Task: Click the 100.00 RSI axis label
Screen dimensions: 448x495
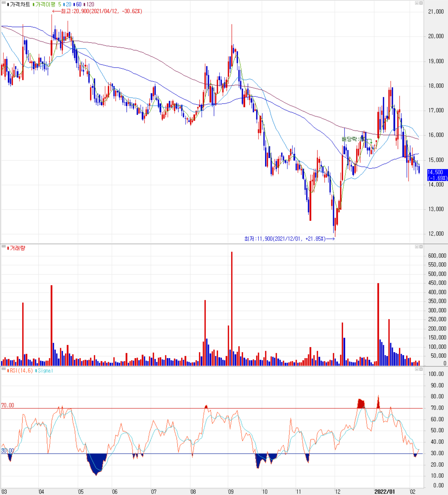Action: click(x=436, y=374)
